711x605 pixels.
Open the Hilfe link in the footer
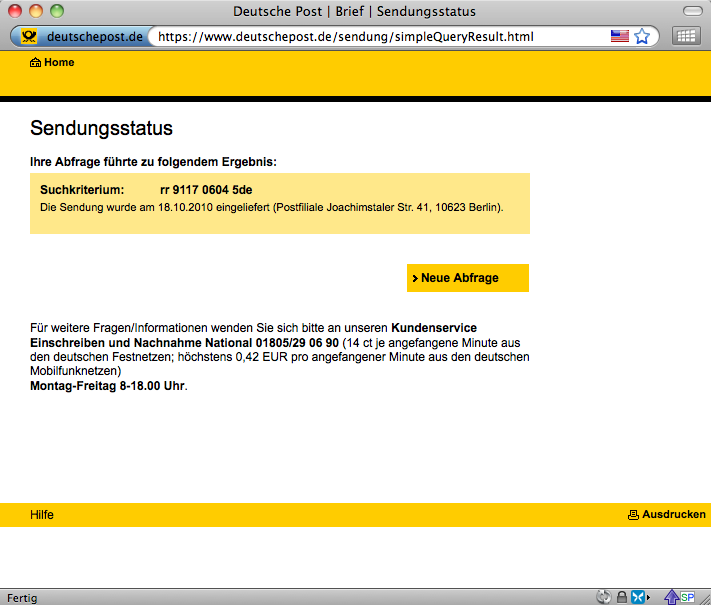tap(42, 515)
